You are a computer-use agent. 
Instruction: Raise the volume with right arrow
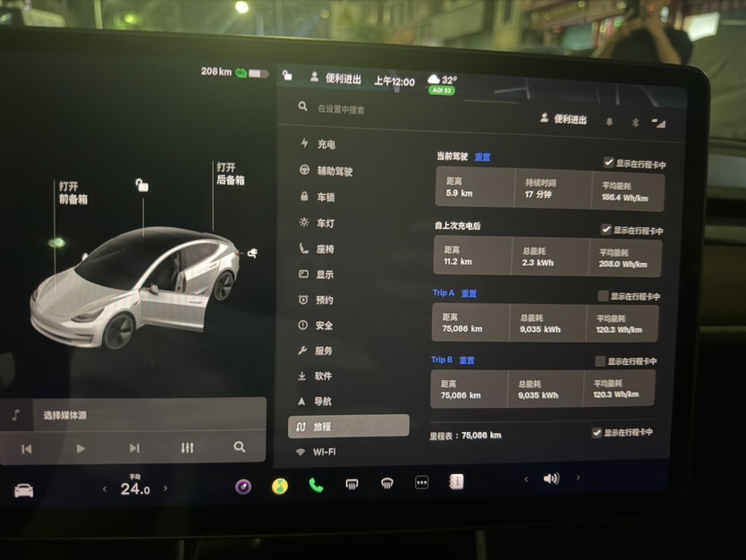(578, 477)
